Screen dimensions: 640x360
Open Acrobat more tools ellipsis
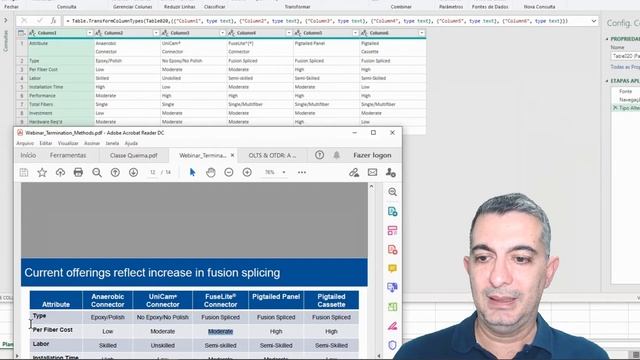tap(302, 173)
